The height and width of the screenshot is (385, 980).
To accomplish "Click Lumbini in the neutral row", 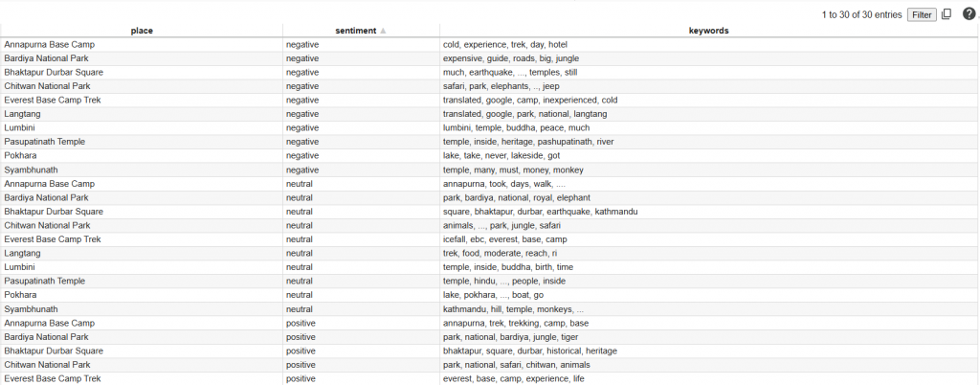I will pyautogui.click(x=19, y=267).
